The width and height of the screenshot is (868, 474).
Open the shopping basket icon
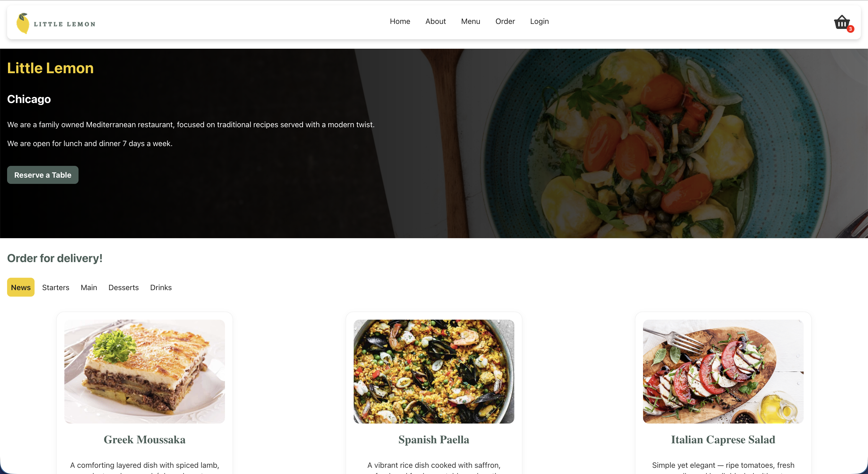coord(842,22)
